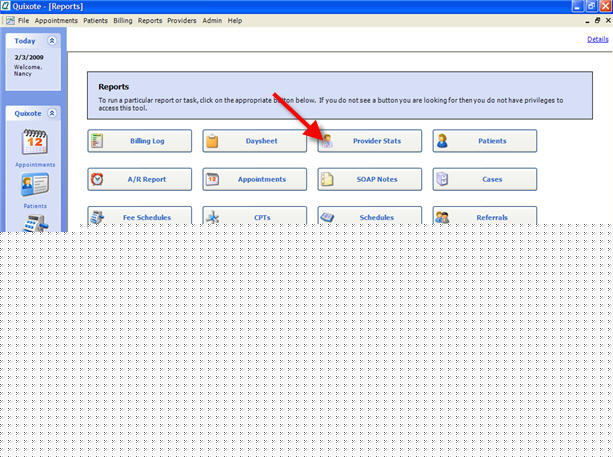Open the Patients report button

tap(484, 141)
